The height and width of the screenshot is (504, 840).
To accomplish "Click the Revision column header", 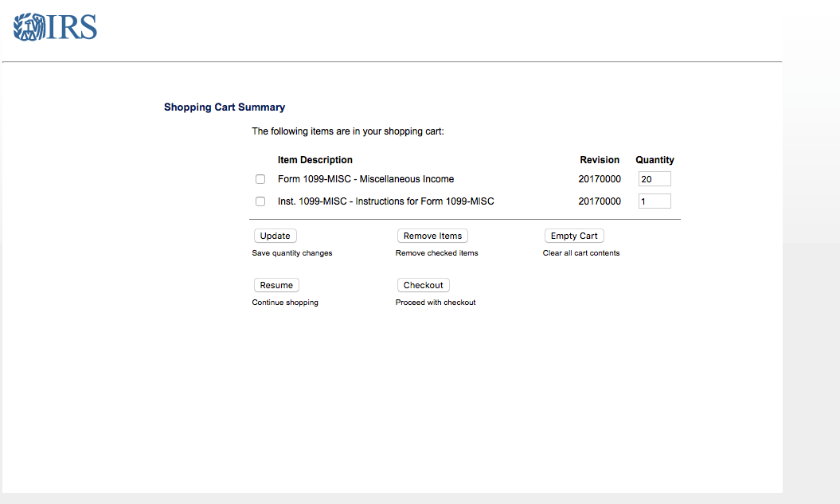I will 600,159.
